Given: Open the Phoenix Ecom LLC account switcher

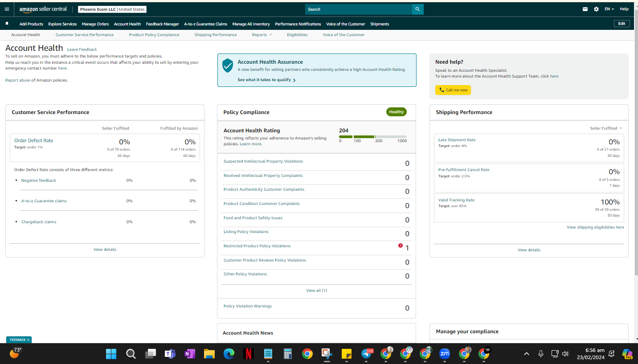Looking at the screenshot, I should coord(112,9).
